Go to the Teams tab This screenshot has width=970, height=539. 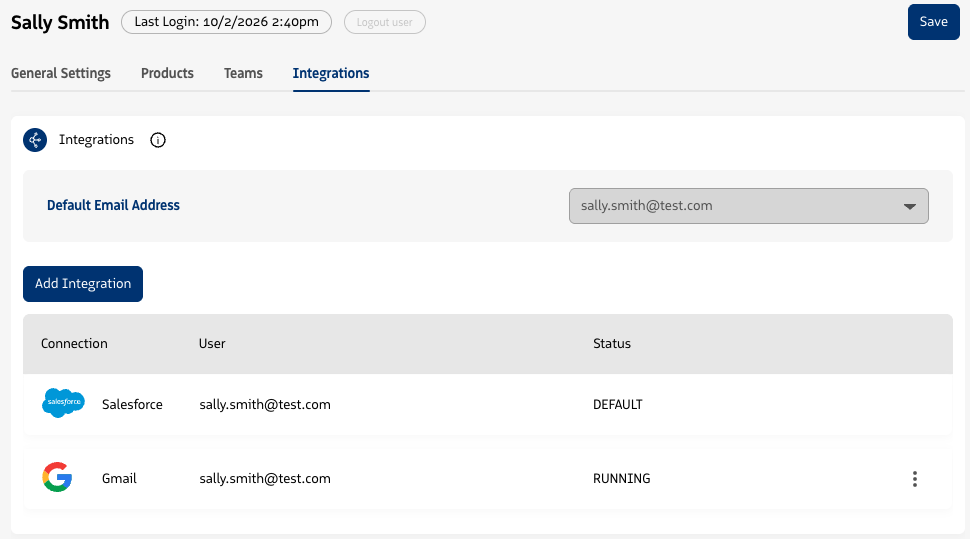pos(243,73)
